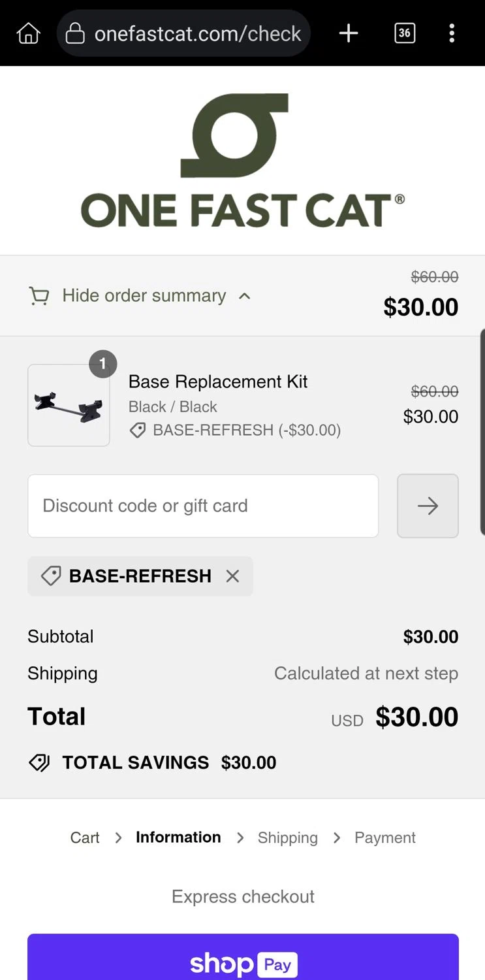Open the tab switcher showing 36 tabs
The height and width of the screenshot is (980, 485).
[405, 33]
